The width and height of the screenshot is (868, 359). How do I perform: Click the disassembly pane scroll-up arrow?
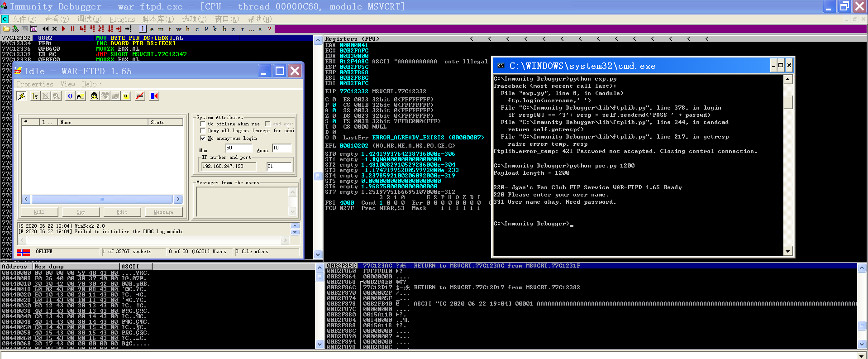tap(318, 41)
